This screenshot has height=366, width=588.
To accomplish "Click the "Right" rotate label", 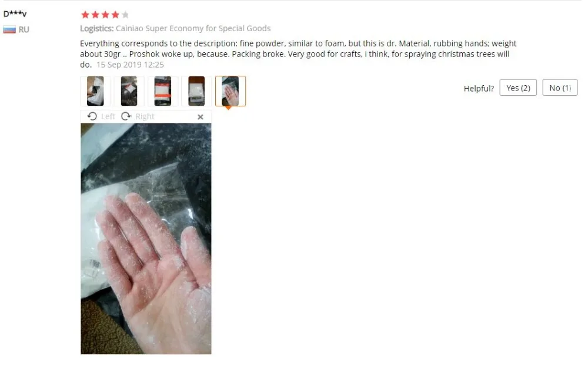I will (x=145, y=116).
